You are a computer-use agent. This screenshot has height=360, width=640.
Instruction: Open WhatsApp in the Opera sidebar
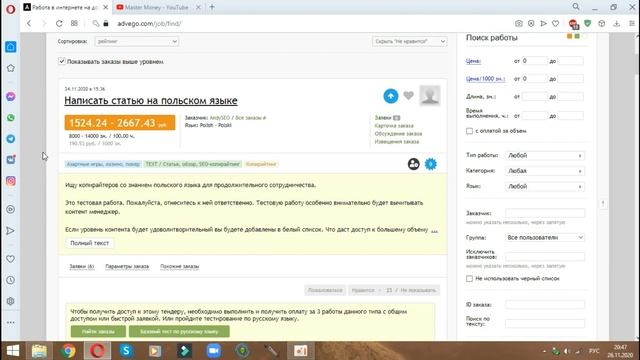11,118
